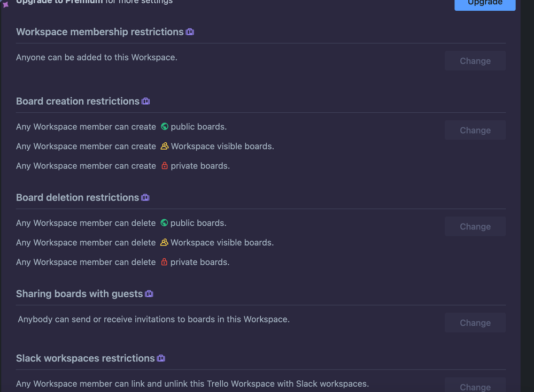This screenshot has width=534, height=392.
Task: Click the pink sparkle icon in the top-left corner
Action: 5,5
